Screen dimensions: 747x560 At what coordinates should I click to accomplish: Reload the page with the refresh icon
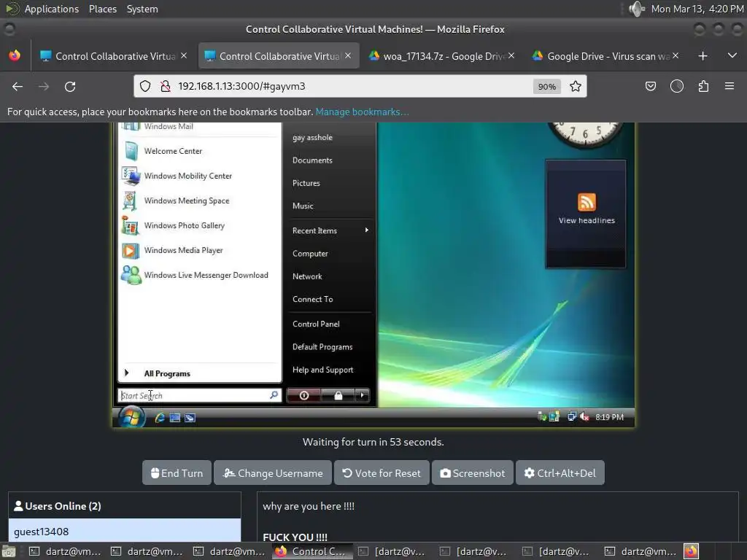(x=70, y=86)
